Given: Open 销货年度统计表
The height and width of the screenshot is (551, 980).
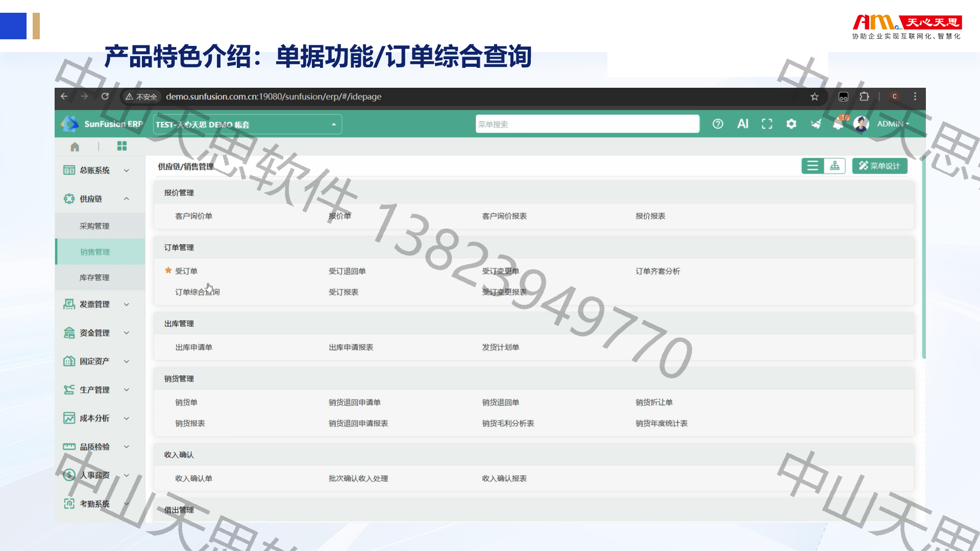Looking at the screenshot, I should tap(661, 423).
